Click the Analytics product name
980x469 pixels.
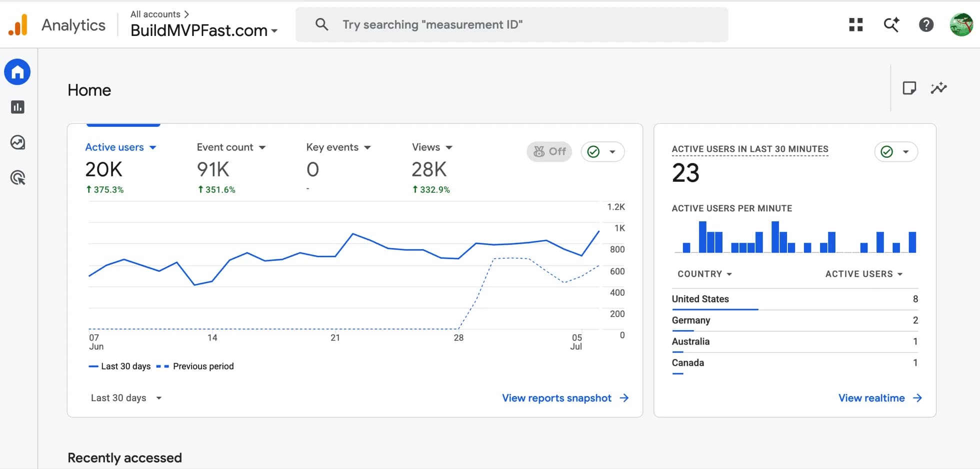(x=73, y=25)
